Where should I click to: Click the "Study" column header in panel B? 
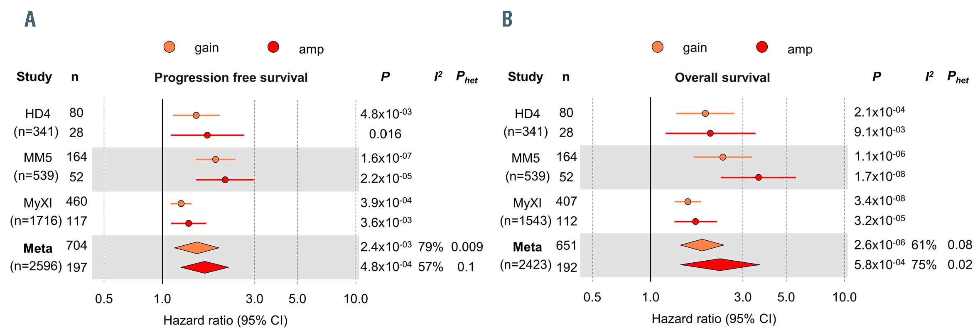coord(525,77)
